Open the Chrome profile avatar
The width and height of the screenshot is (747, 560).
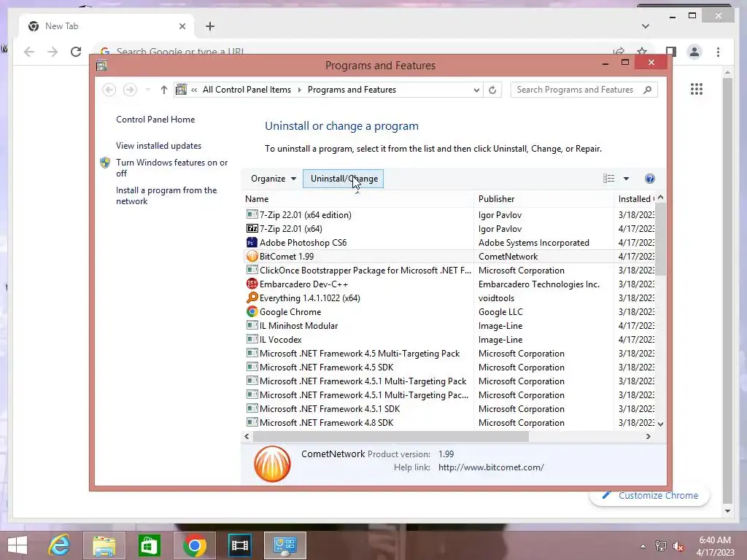pyautogui.click(x=694, y=52)
